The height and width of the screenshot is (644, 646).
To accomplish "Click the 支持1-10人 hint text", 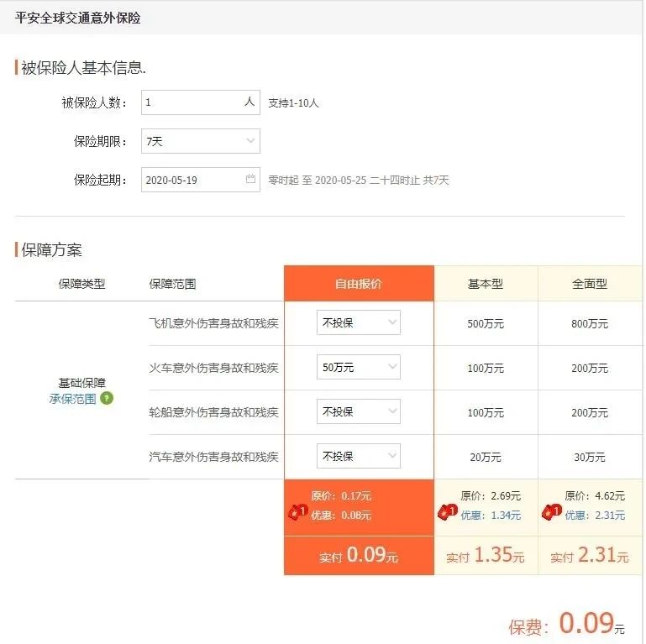I will (x=293, y=103).
